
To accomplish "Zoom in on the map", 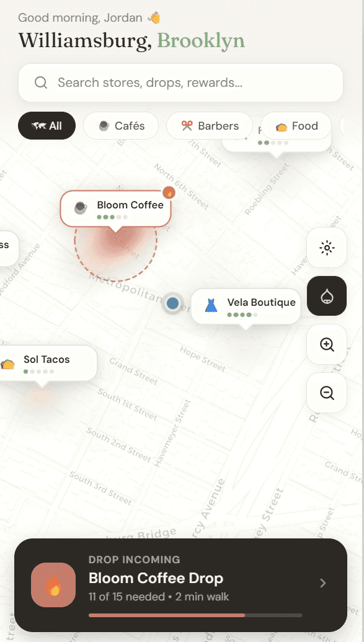I will (x=327, y=344).
